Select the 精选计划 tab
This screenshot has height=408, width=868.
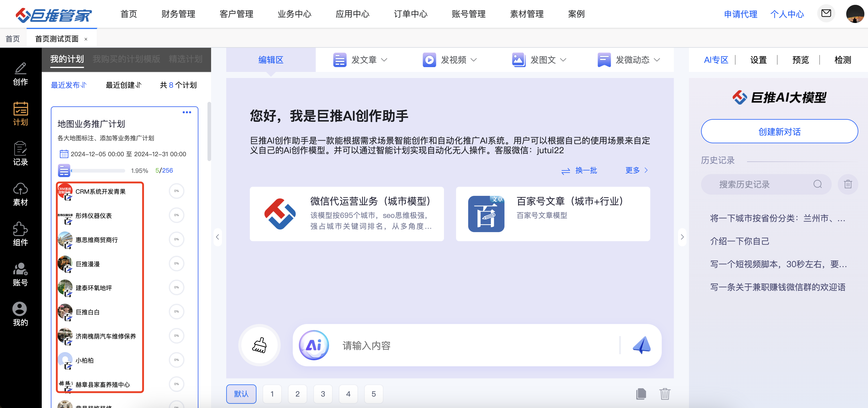185,59
